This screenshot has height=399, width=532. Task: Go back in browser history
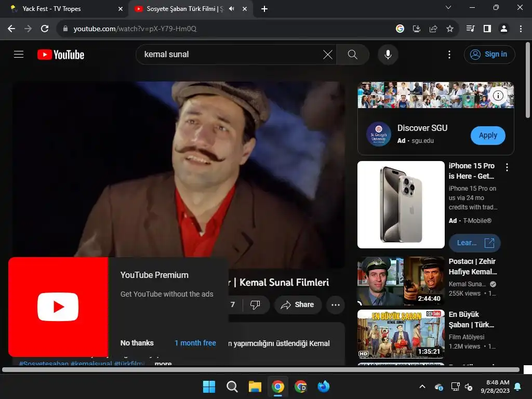pyautogui.click(x=11, y=29)
